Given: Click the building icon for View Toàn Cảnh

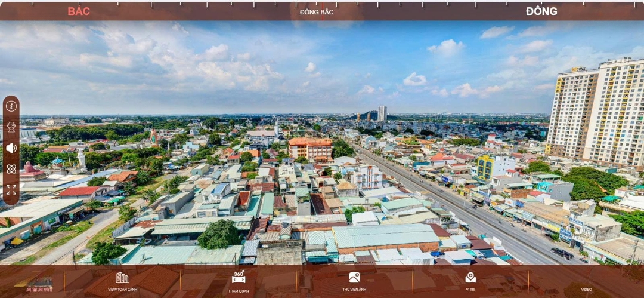Looking at the screenshot, I should tap(122, 278).
